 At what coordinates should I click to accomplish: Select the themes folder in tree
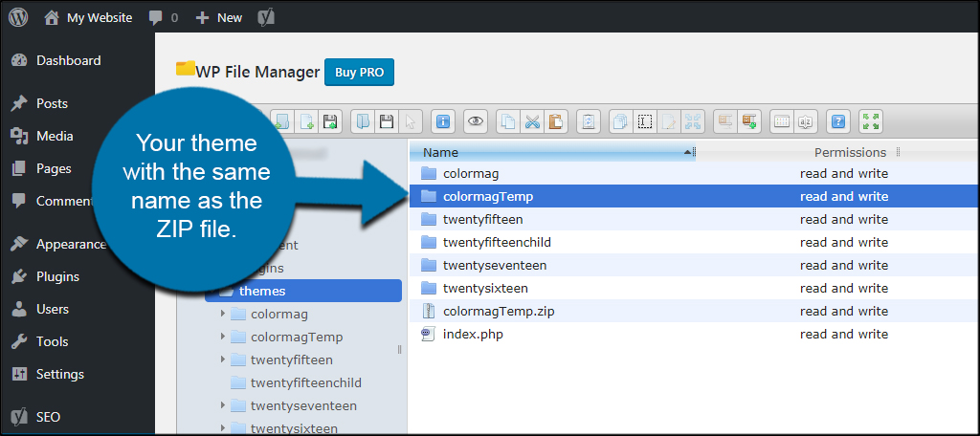303,291
